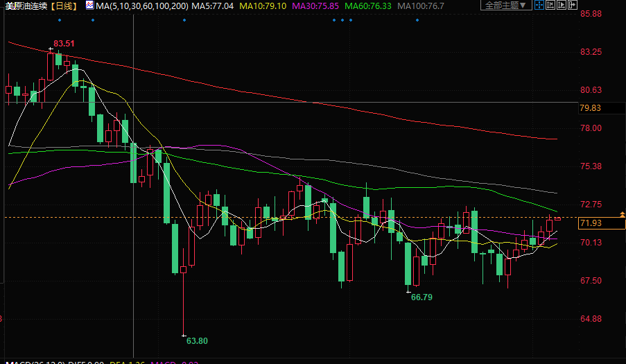The height and width of the screenshot is (364, 626).
Task: Click the 63.80 low price marker
Action: 198,340
